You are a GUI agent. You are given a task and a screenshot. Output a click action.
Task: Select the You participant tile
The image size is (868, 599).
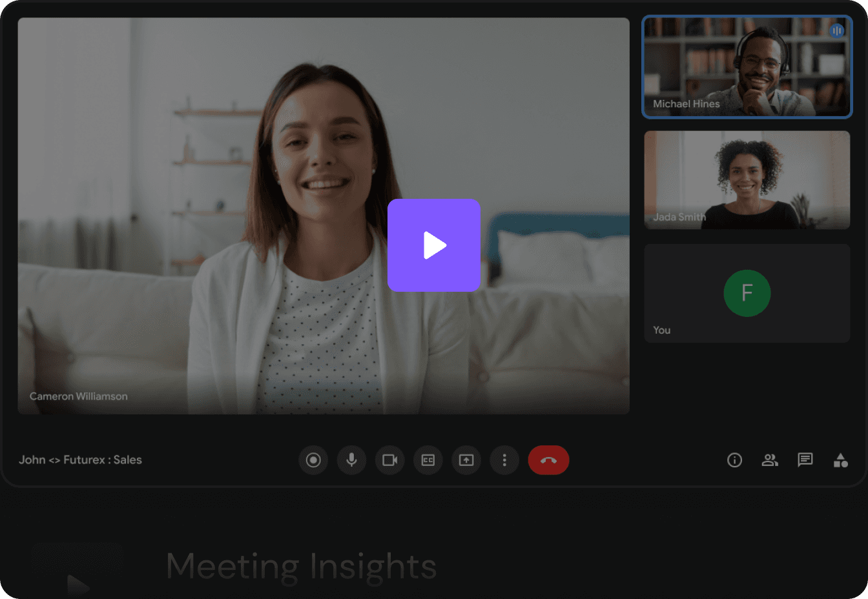[747, 293]
